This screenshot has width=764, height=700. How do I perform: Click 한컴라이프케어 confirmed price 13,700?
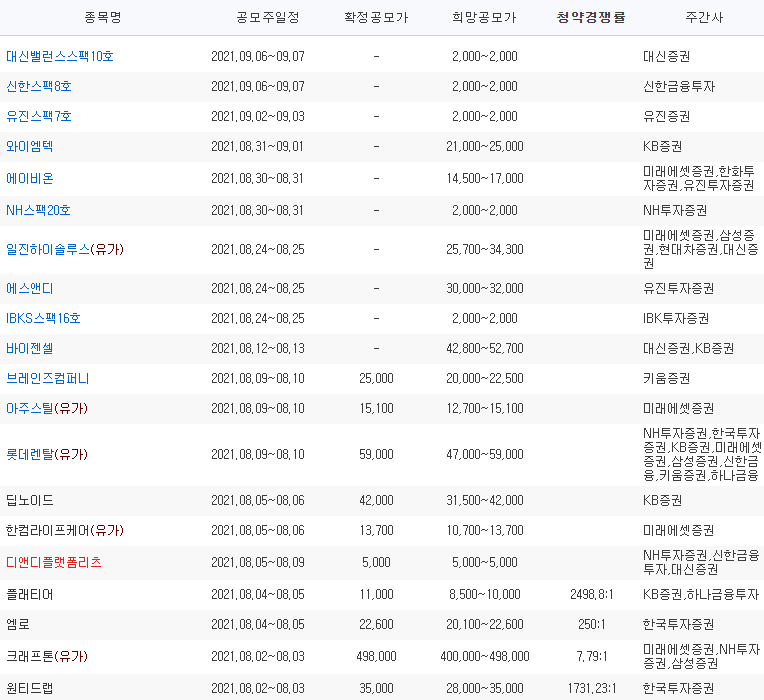376,530
